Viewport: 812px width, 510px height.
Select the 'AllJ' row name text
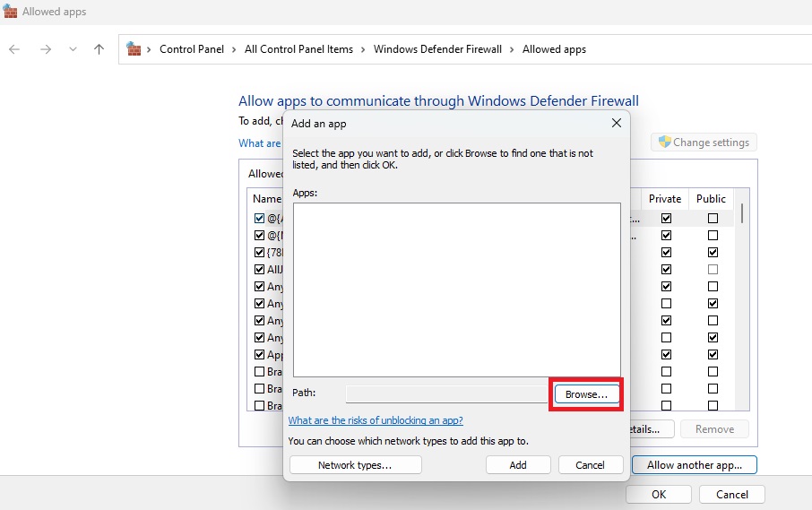point(275,269)
